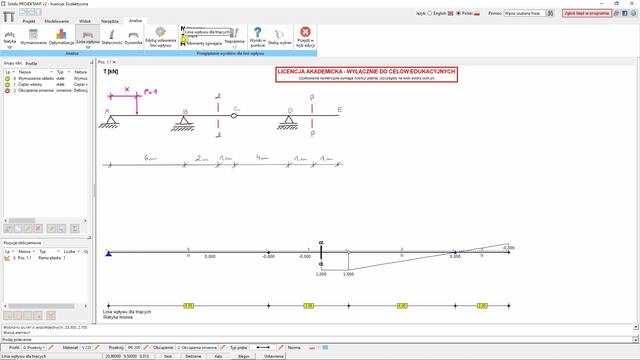Click the pencil icon next to Obciążenie
Screen dimensions: 640x360
point(223,348)
